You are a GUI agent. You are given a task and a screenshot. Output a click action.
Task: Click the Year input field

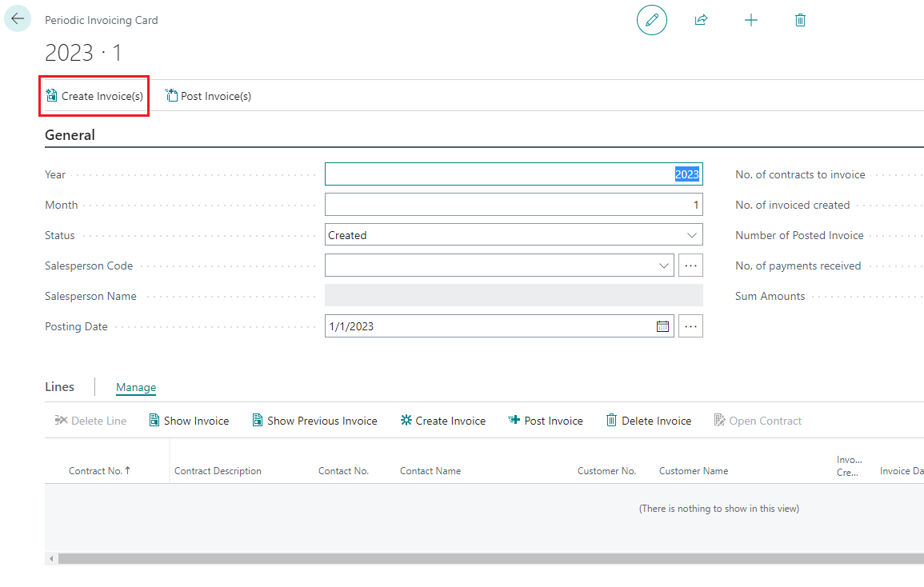pos(514,174)
